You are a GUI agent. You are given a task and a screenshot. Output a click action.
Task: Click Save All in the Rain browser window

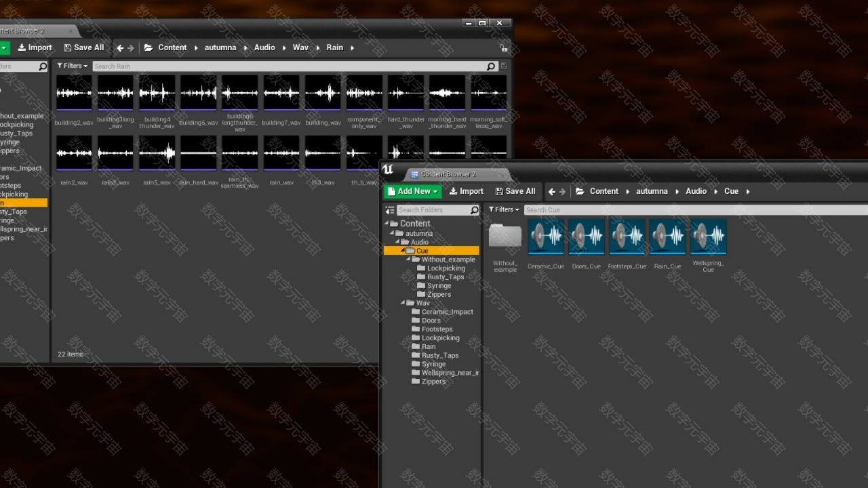84,47
